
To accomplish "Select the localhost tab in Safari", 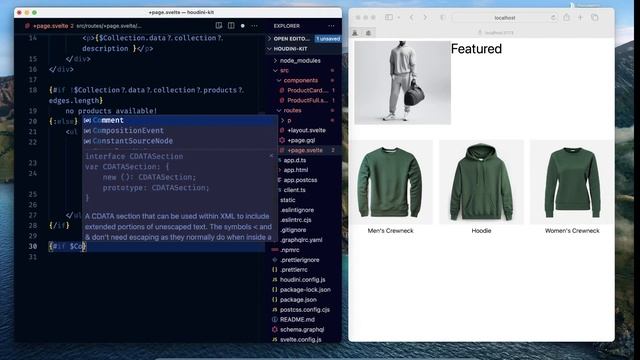I will coord(496,33).
